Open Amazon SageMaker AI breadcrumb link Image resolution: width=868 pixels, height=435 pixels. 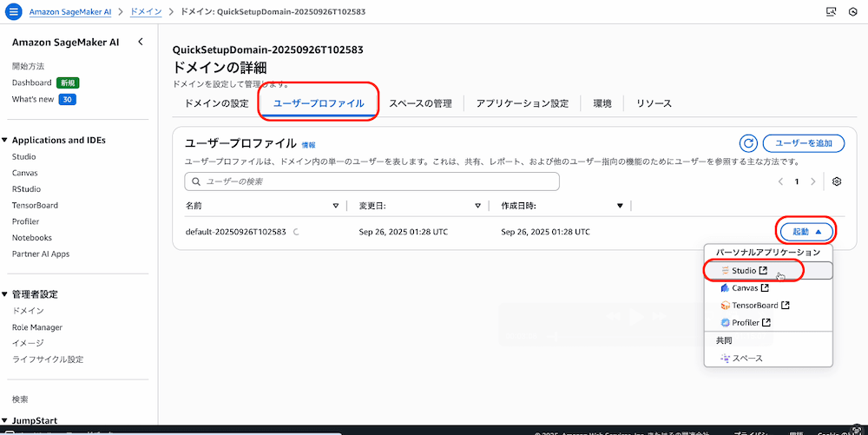pyautogui.click(x=70, y=11)
